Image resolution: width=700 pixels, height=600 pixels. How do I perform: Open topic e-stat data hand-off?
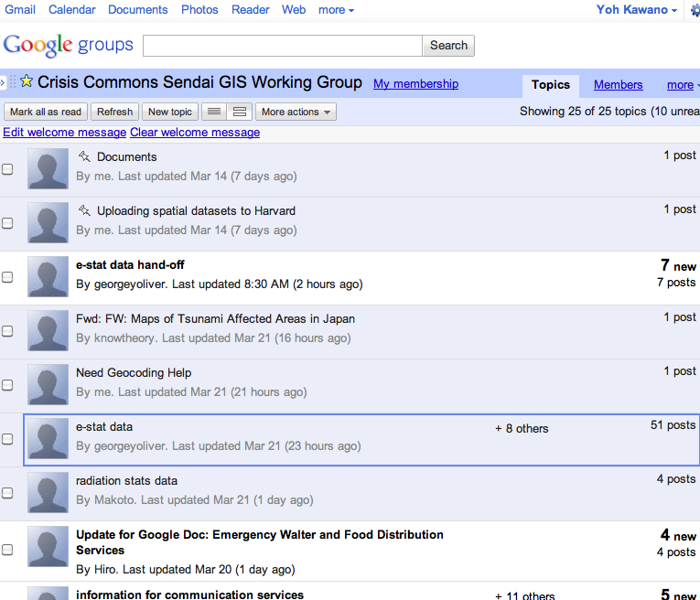[x=130, y=265]
